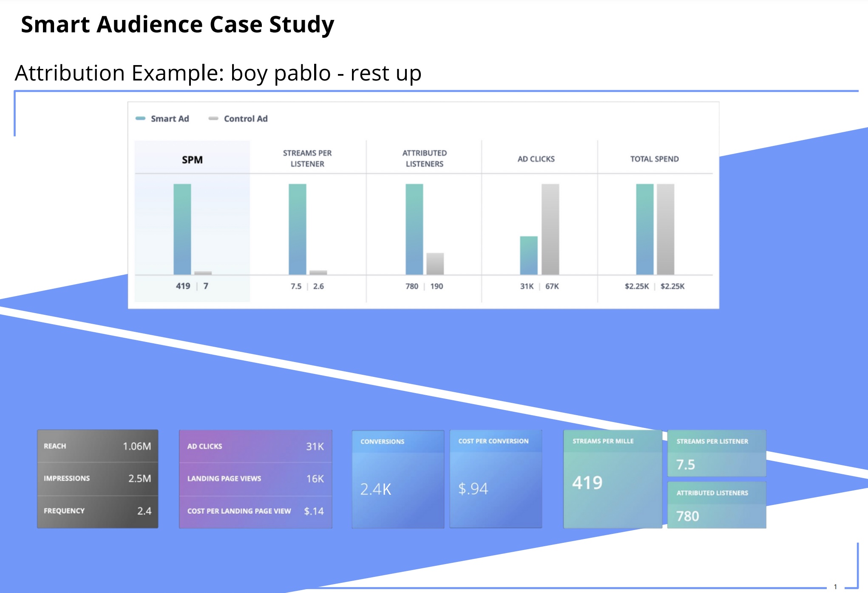Click the Attribution Example subtitle
This screenshot has height=593, width=868.
(218, 73)
